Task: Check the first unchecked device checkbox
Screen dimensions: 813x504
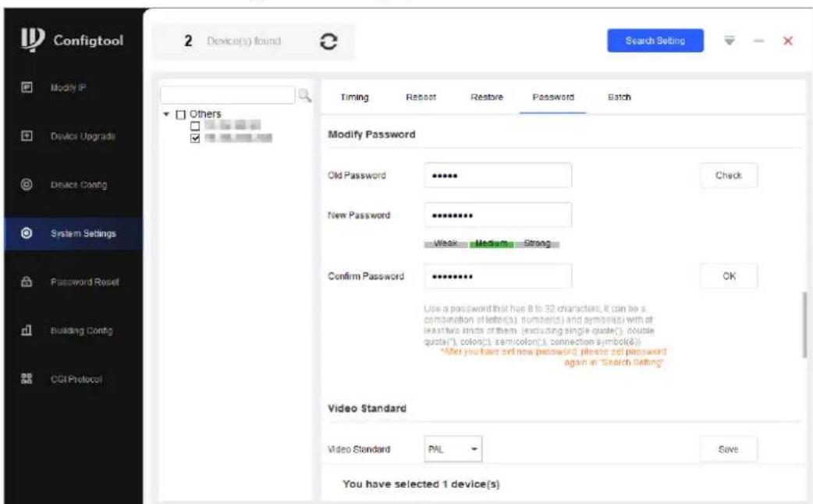Action: (x=195, y=126)
